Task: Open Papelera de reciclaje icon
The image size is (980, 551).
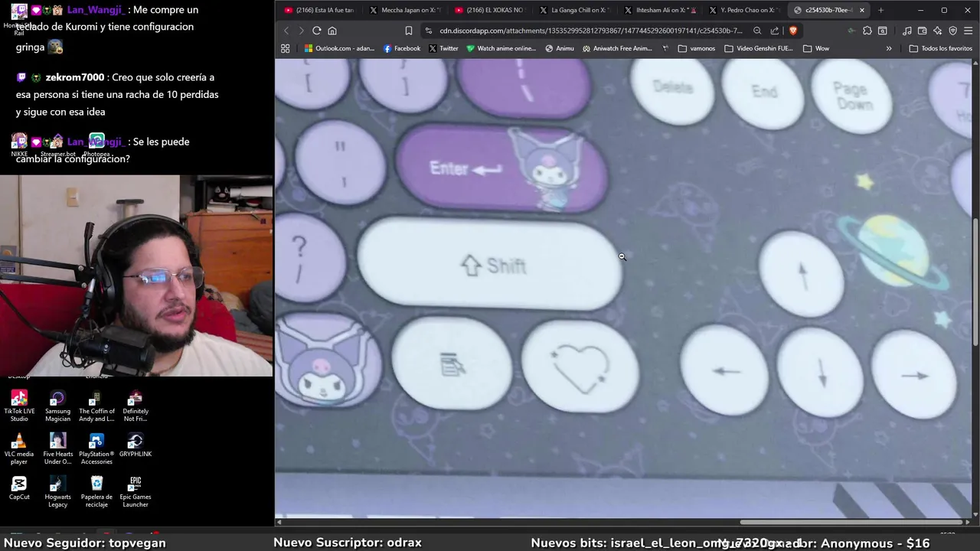Action: coord(96,491)
